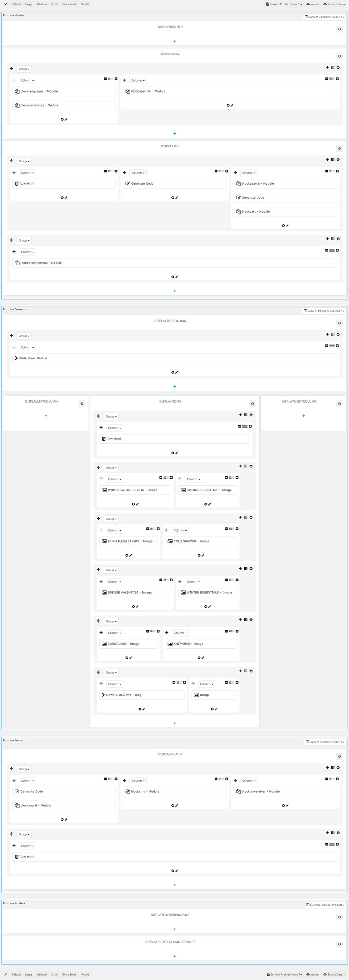
Task: Toggle the DISPLAYNAV hook collapse button
Action: (x=340, y=56)
